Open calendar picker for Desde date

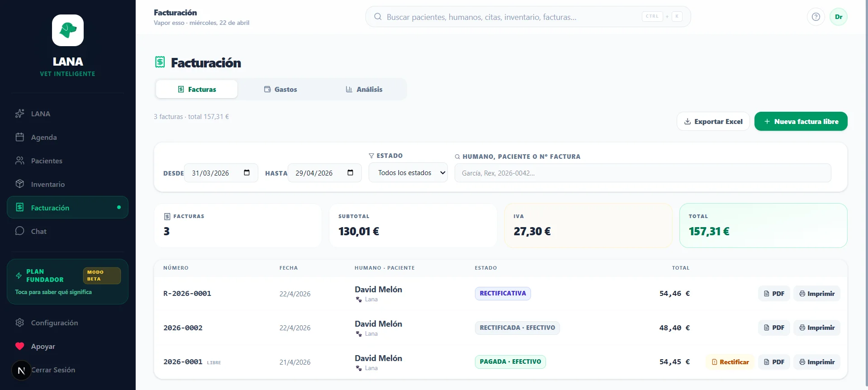tap(247, 173)
